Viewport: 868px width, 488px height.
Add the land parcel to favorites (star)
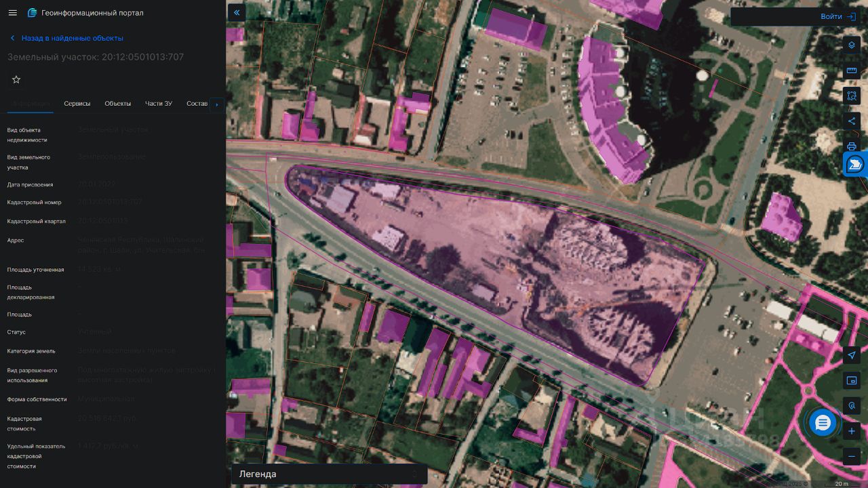[x=16, y=79]
